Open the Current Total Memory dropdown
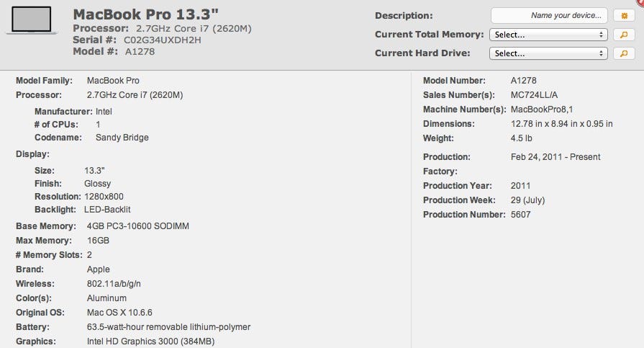This screenshot has height=348, width=644. [x=548, y=35]
